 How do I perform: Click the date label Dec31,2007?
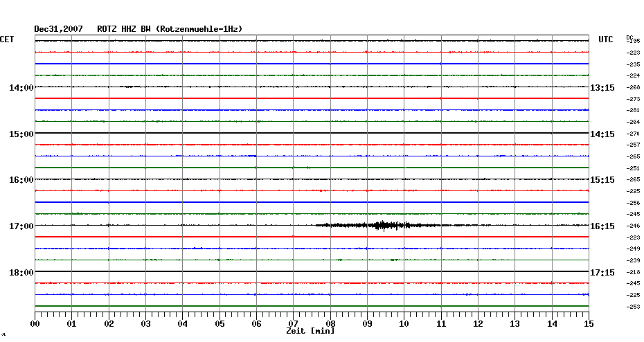58,29
